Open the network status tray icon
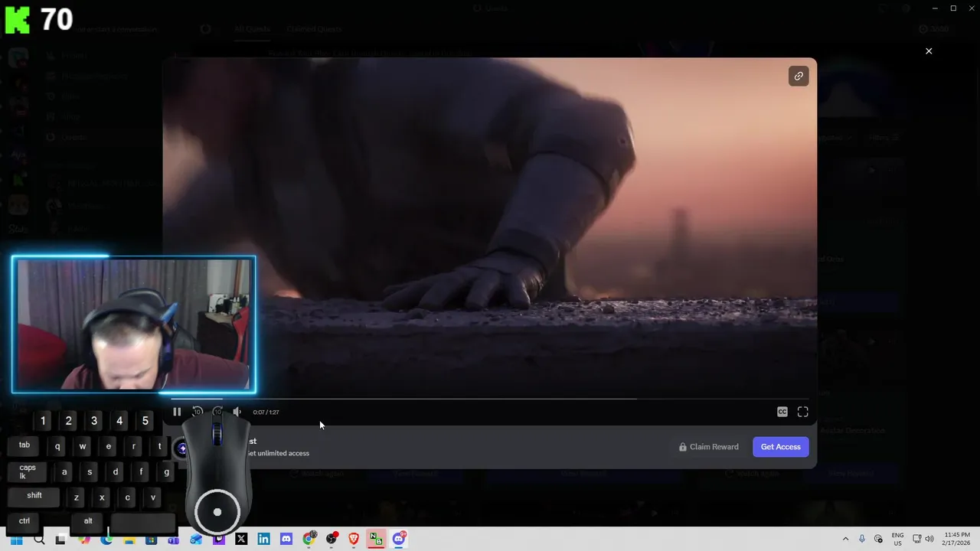 tap(917, 539)
